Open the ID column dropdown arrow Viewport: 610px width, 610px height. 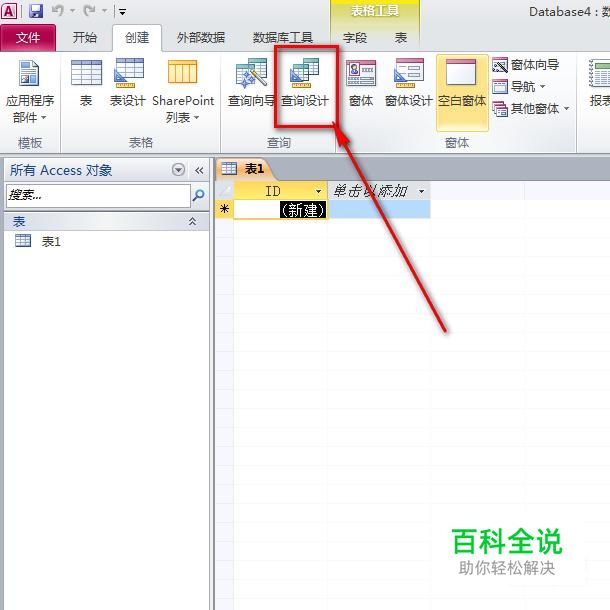click(319, 191)
